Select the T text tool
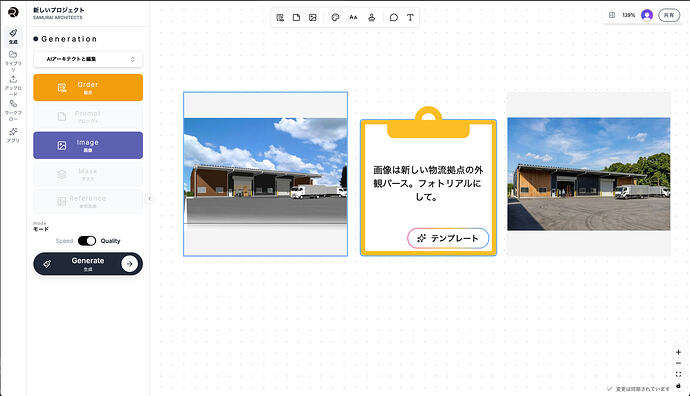The width and height of the screenshot is (690, 396). [410, 18]
